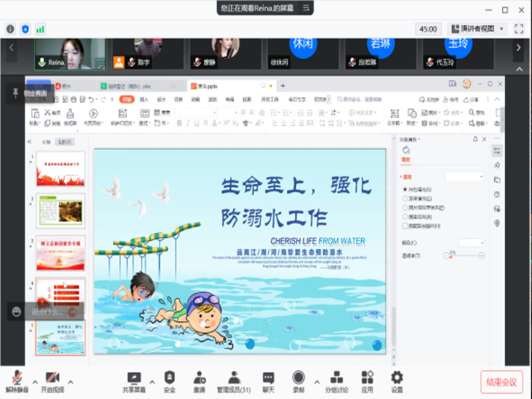Select the gradient fill radio button (渐变填充)
532x399 pixels.
[406, 198]
